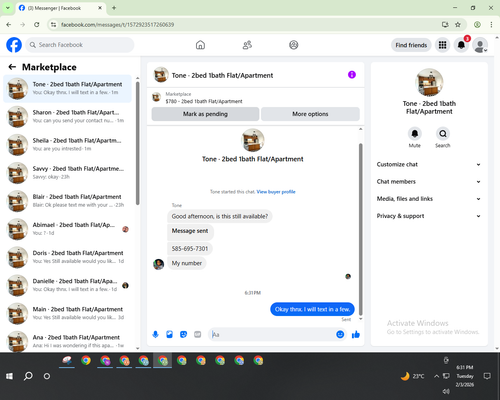Open the notifications bell

(461, 45)
